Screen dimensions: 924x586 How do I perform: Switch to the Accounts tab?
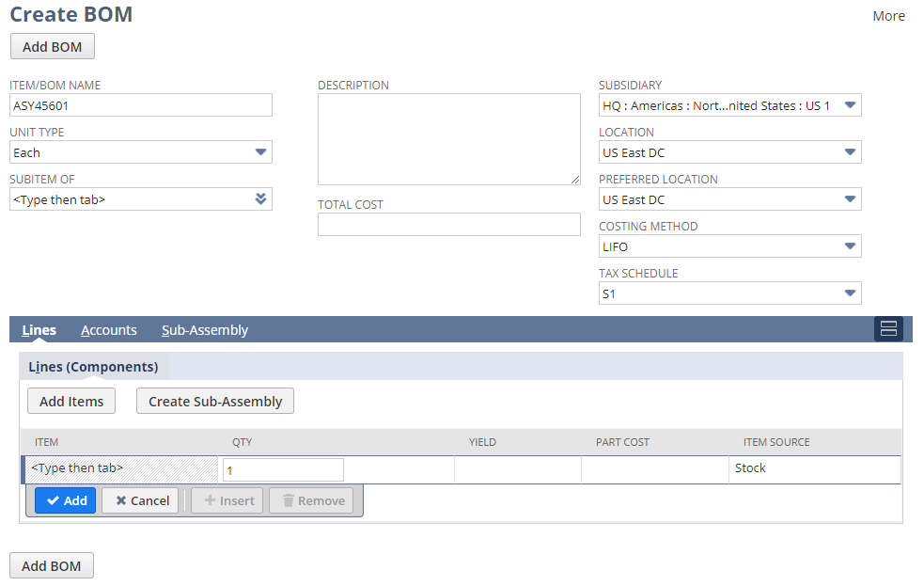109,330
